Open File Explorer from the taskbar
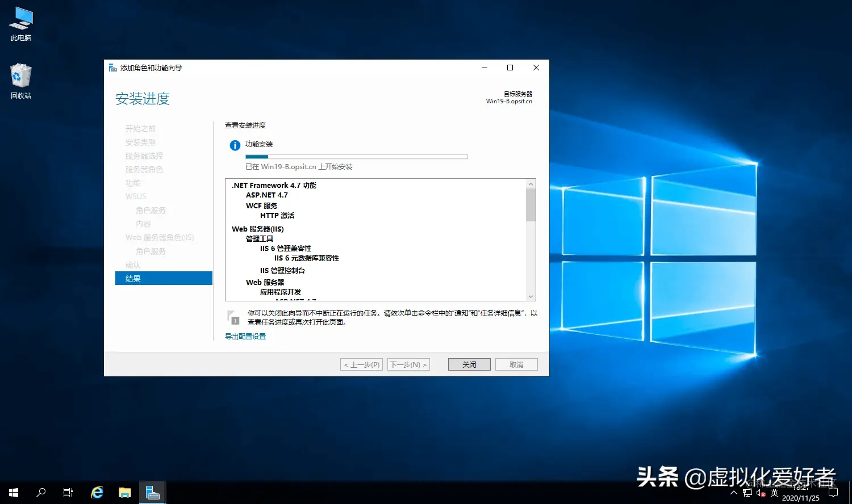The height and width of the screenshot is (504, 852). pos(124,493)
